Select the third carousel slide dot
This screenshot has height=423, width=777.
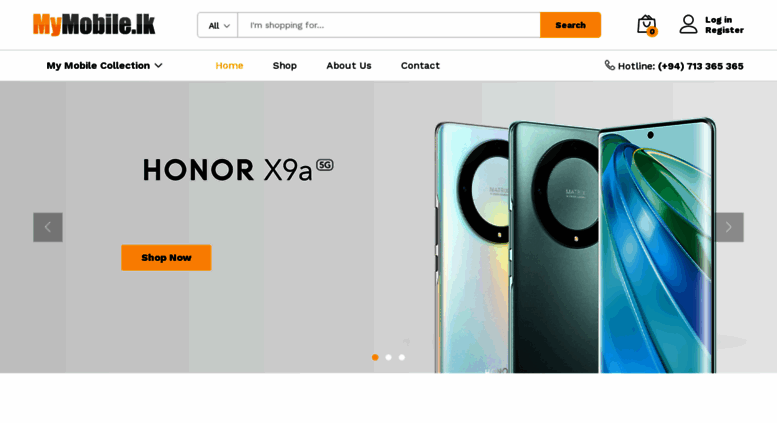pos(402,357)
